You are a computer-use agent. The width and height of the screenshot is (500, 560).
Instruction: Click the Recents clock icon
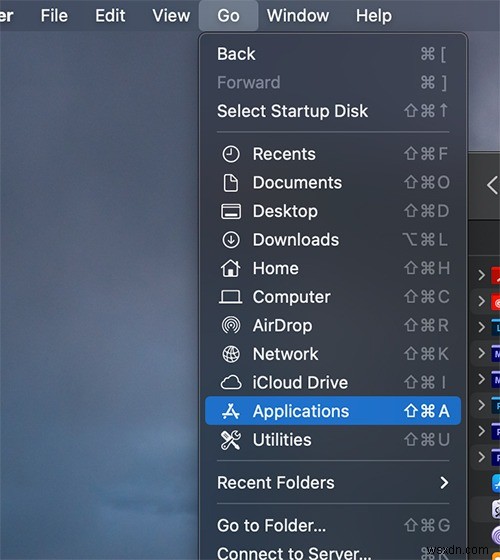pos(231,154)
